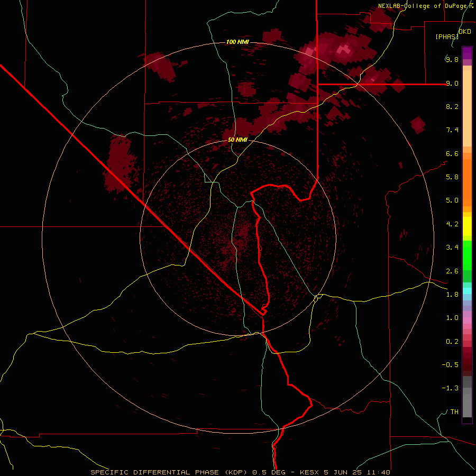Click the 2.6 scale label
The width and height of the screenshot is (476, 476).
[x=452, y=271]
